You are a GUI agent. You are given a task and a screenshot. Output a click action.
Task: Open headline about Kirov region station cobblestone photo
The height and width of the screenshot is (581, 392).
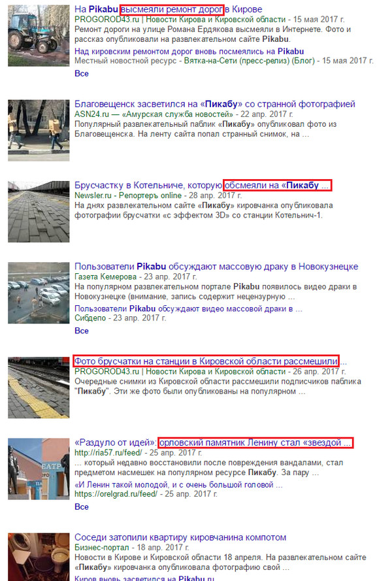pyautogui.click(x=210, y=361)
